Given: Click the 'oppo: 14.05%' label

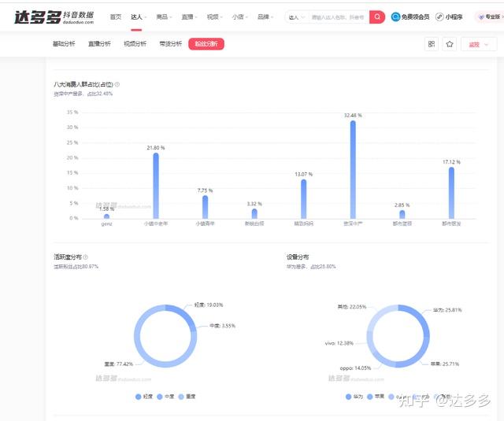Looking at the screenshot, I should (x=355, y=368).
